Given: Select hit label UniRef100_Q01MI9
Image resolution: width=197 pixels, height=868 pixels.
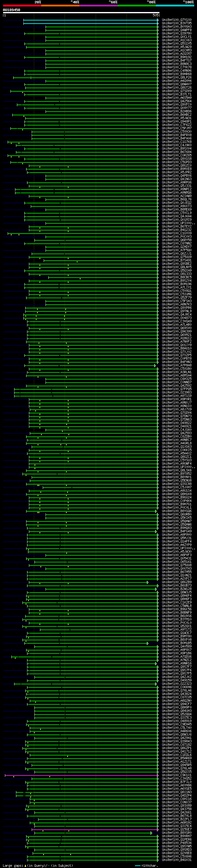Looking at the screenshot, I should tap(177, 220).
